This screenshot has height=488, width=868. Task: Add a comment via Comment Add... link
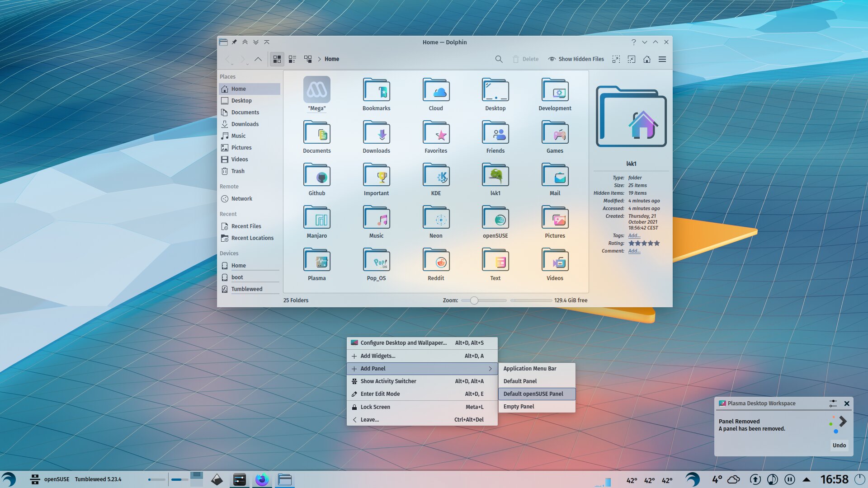click(x=634, y=251)
